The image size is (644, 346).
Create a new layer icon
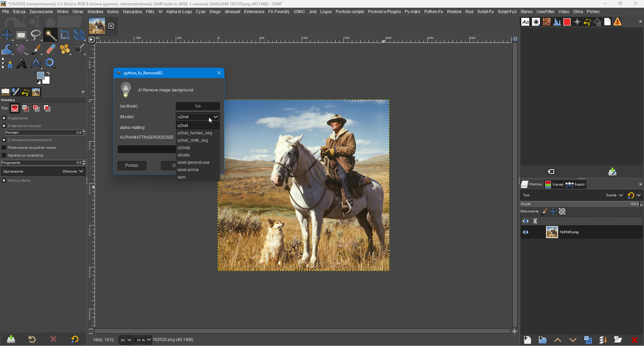coord(527,340)
